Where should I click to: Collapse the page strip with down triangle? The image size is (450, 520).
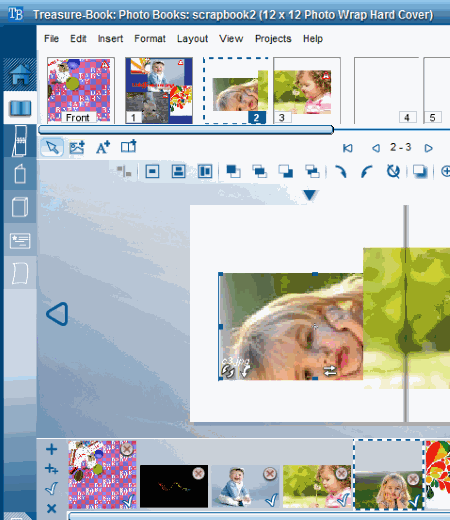point(310,195)
